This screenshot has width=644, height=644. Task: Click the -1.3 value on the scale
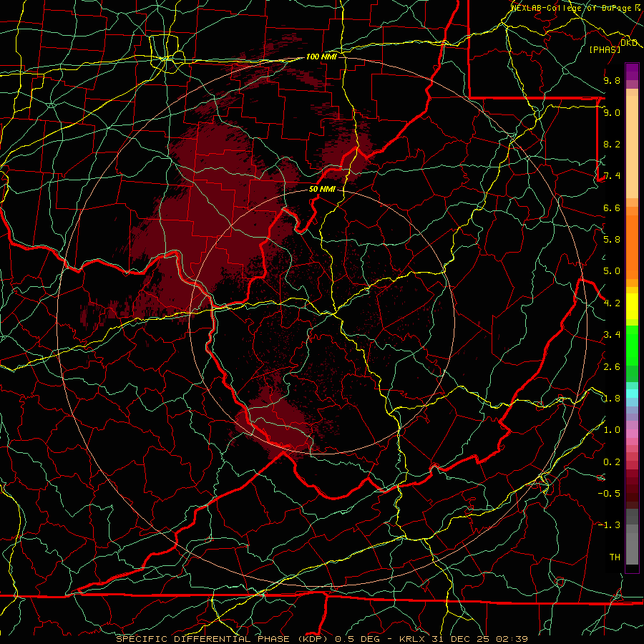point(609,525)
